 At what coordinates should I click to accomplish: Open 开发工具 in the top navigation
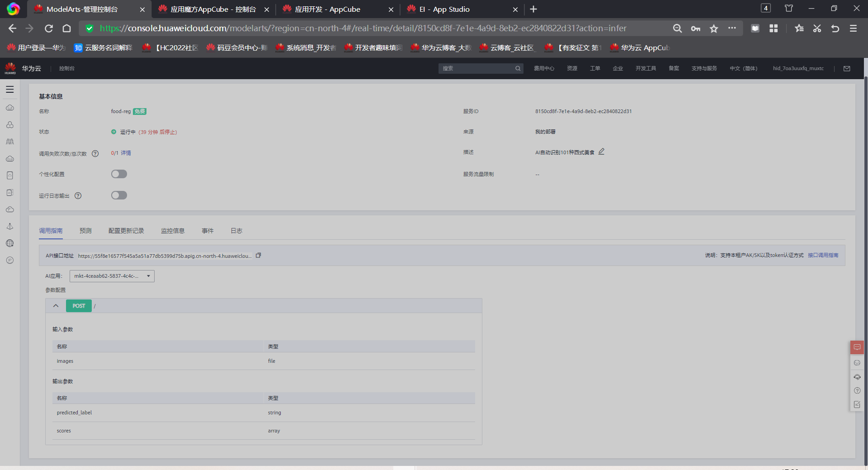(646, 68)
